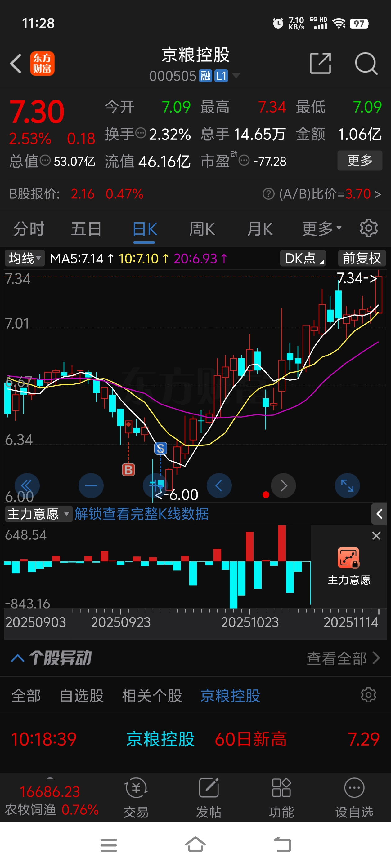Open the DK点 selector

303,259
